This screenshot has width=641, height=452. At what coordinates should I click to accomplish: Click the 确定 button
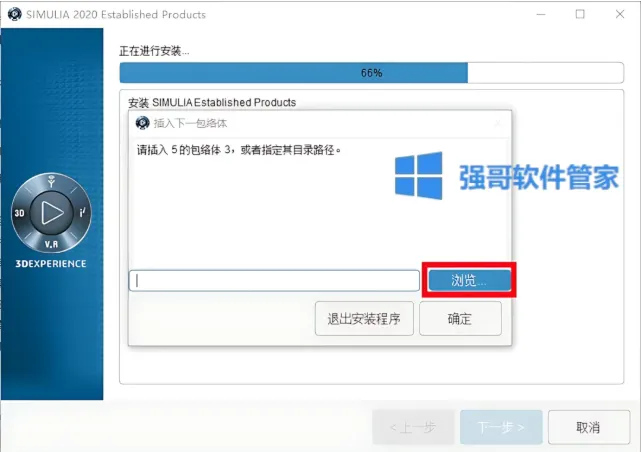(x=460, y=318)
